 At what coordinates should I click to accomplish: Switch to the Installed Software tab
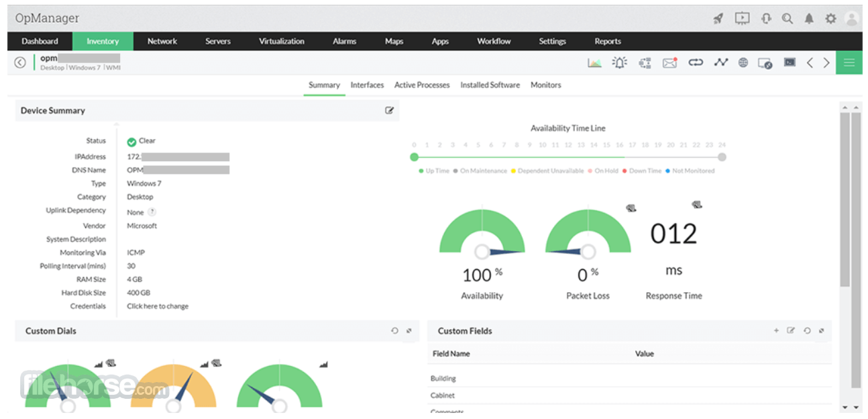click(x=490, y=85)
